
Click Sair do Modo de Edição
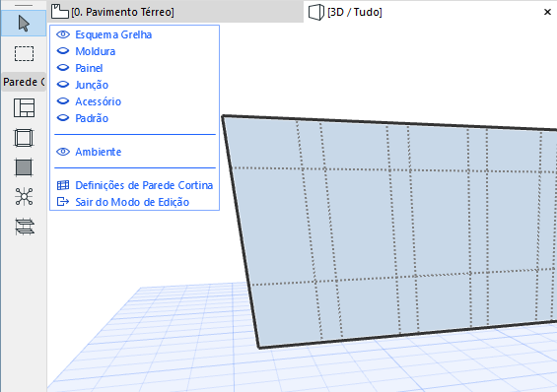pyautogui.click(x=132, y=202)
